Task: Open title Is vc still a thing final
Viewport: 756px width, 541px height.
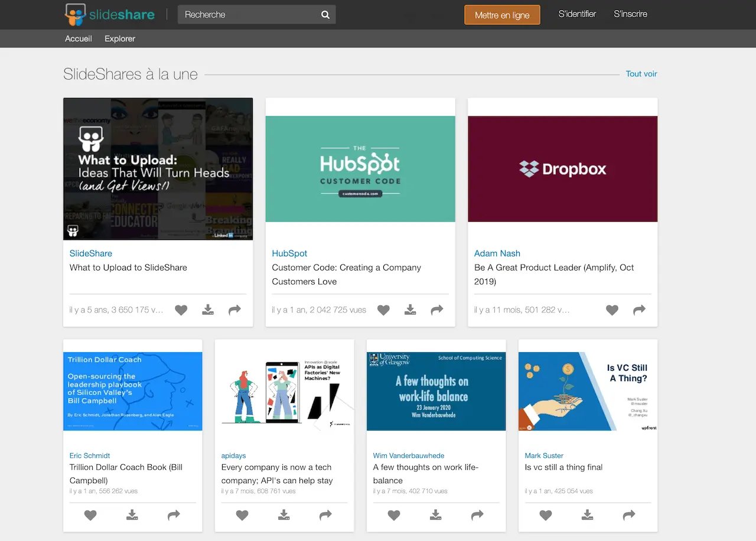Action: (563, 467)
